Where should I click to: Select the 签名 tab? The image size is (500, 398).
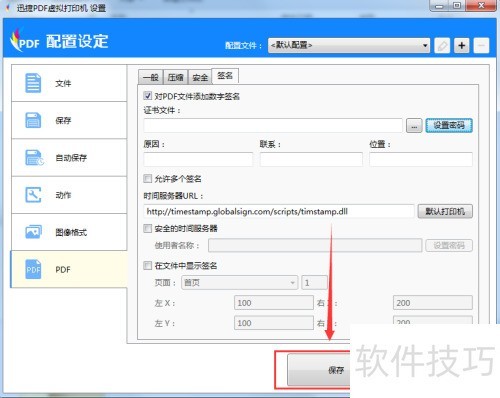click(x=225, y=76)
